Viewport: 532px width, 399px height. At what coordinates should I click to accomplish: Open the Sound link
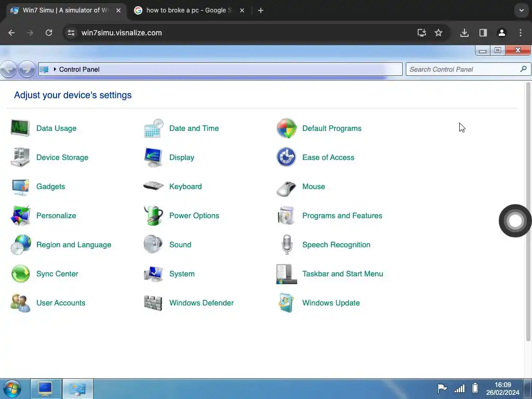click(180, 245)
